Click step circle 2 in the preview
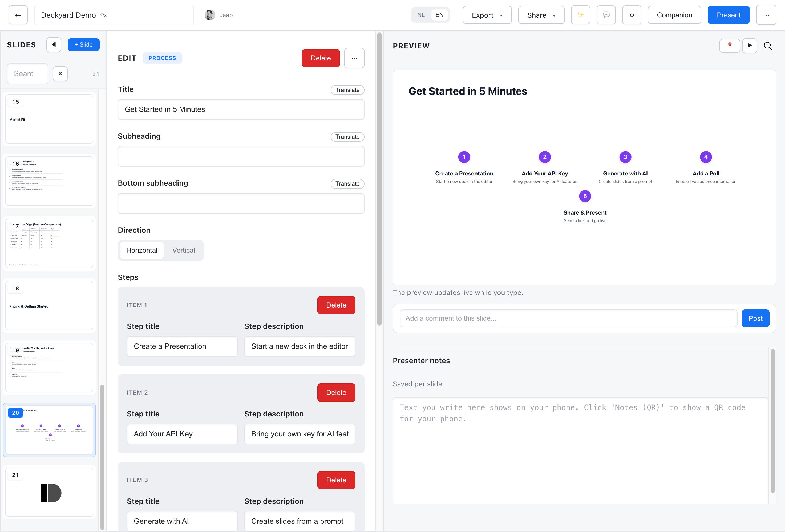Image resolution: width=785 pixels, height=532 pixels. [x=544, y=157]
